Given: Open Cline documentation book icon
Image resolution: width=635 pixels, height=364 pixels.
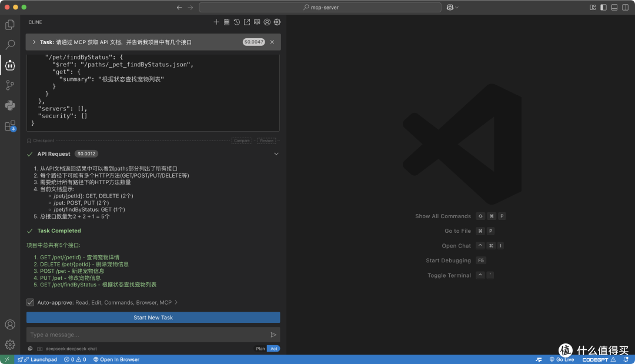Looking at the screenshot, I should [257, 22].
